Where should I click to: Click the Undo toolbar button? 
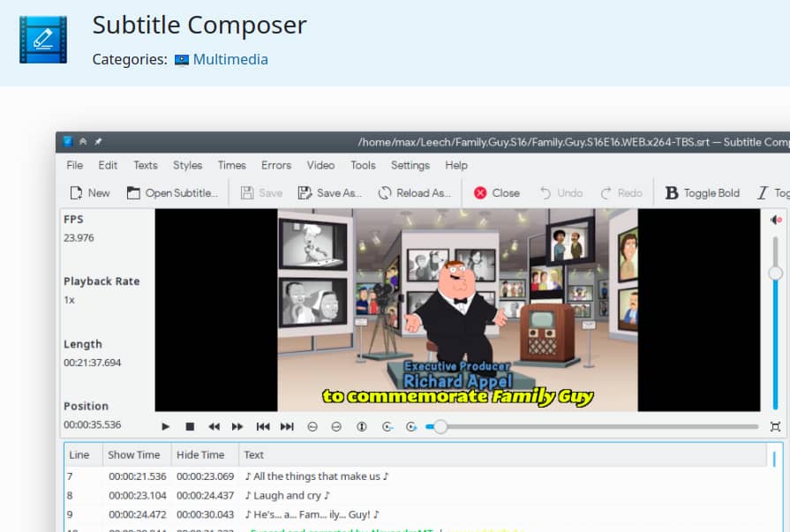561,193
